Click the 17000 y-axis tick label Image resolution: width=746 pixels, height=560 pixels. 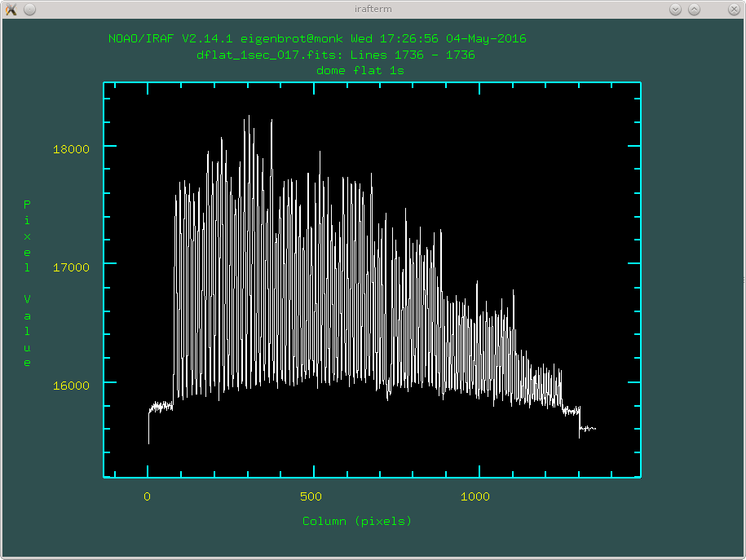71,267
